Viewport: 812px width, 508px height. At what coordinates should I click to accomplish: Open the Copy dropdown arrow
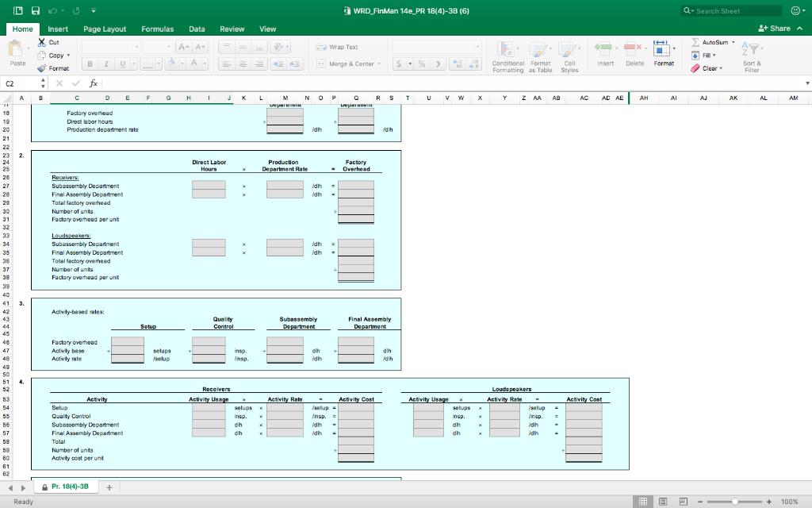tap(67, 56)
